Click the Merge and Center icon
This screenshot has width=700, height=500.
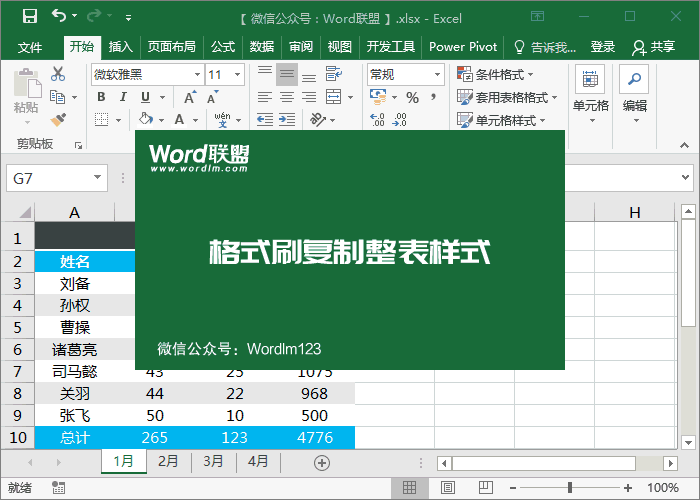pyautogui.click(x=334, y=96)
